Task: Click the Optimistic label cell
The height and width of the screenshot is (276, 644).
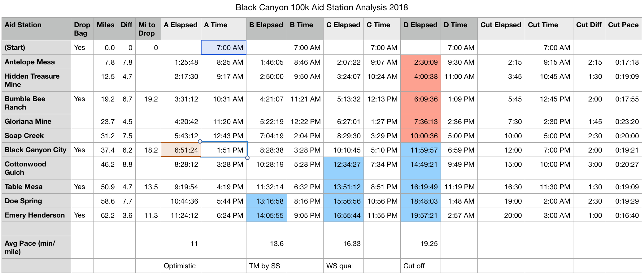Action: click(181, 266)
